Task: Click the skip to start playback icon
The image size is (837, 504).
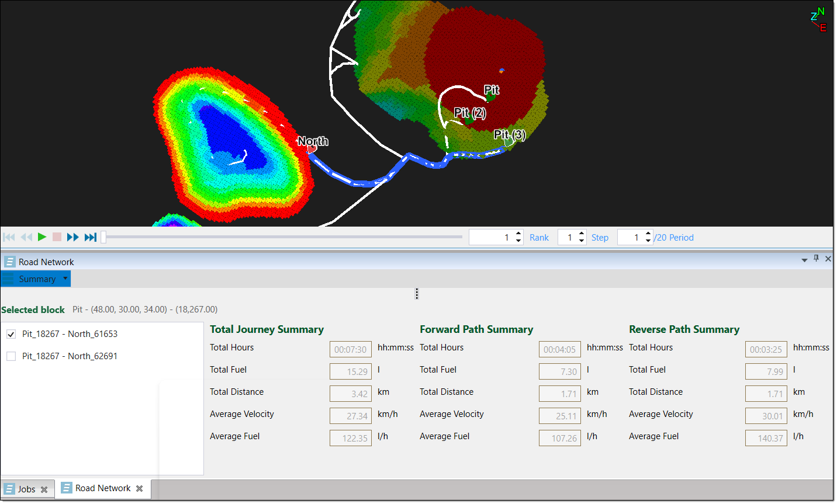Action: (9, 237)
